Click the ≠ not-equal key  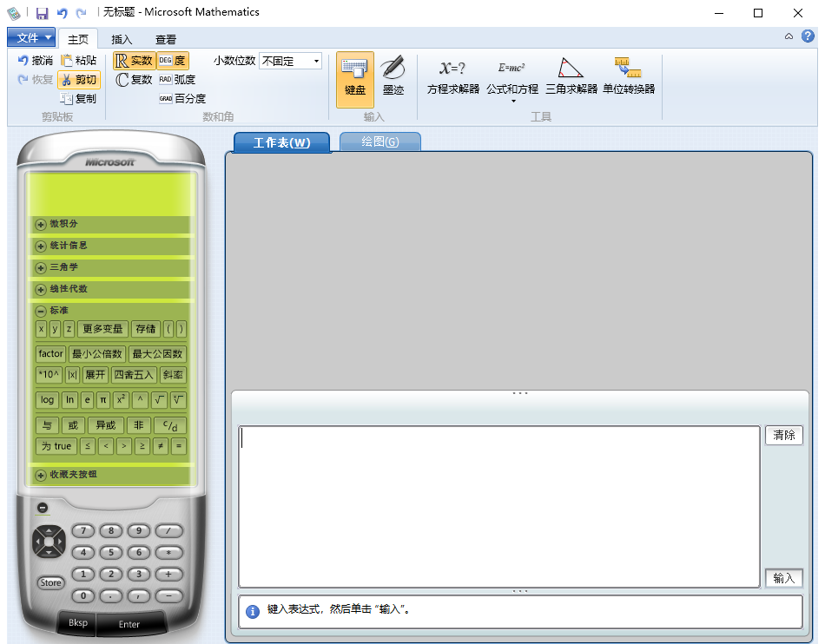pos(161,446)
